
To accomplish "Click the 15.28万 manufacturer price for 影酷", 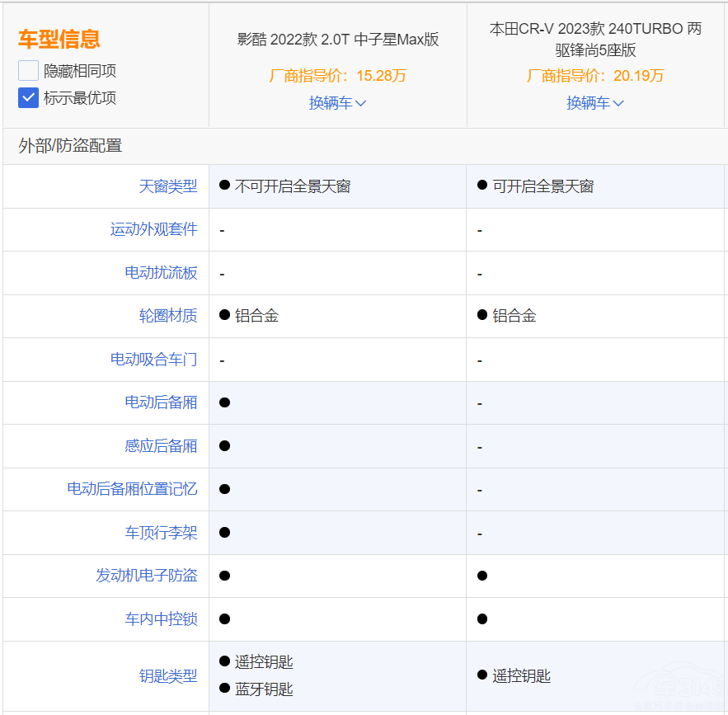I will tap(381, 76).
